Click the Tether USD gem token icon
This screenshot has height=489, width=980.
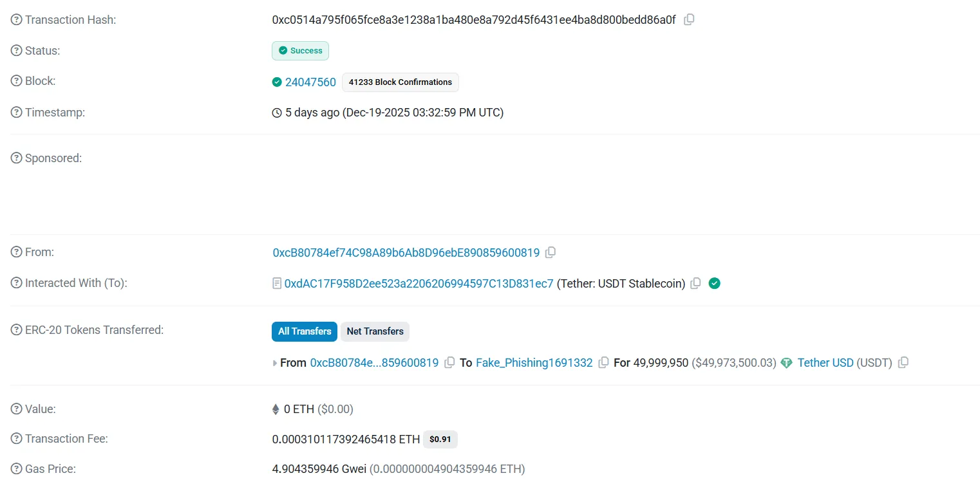(786, 363)
